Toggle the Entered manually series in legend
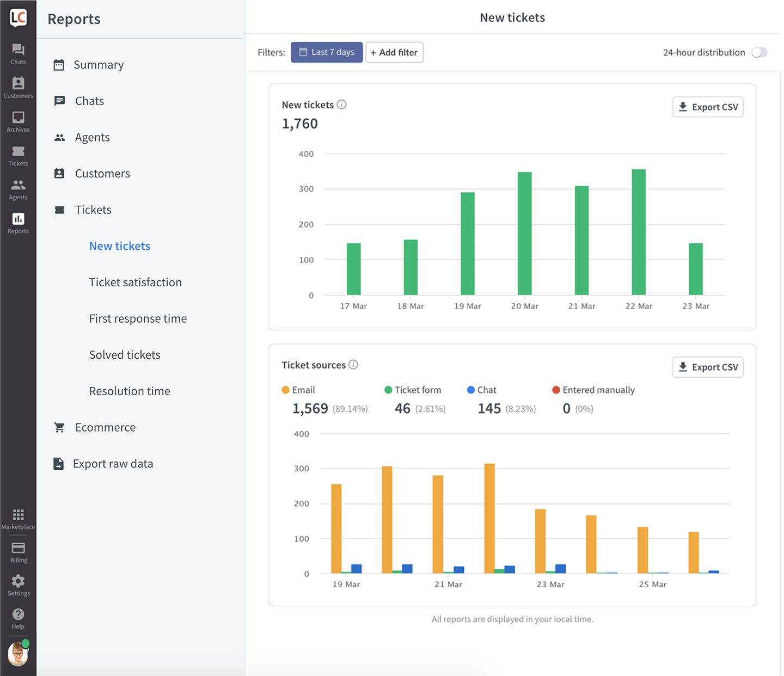 point(593,390)
